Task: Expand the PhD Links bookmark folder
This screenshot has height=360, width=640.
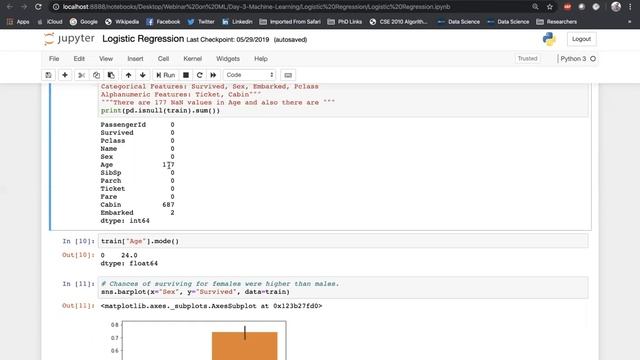Action: click(x=345, y=22)
